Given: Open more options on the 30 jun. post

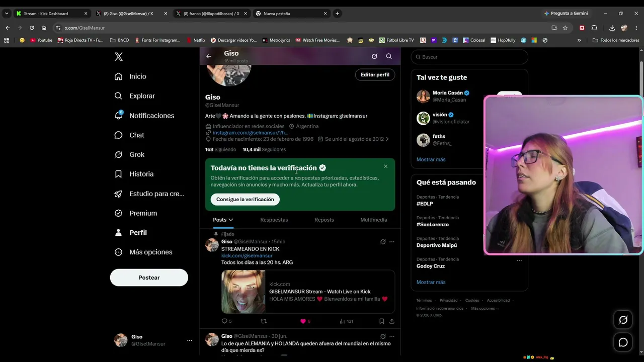Looking at the screenshot, I should (x=392, y=336).
